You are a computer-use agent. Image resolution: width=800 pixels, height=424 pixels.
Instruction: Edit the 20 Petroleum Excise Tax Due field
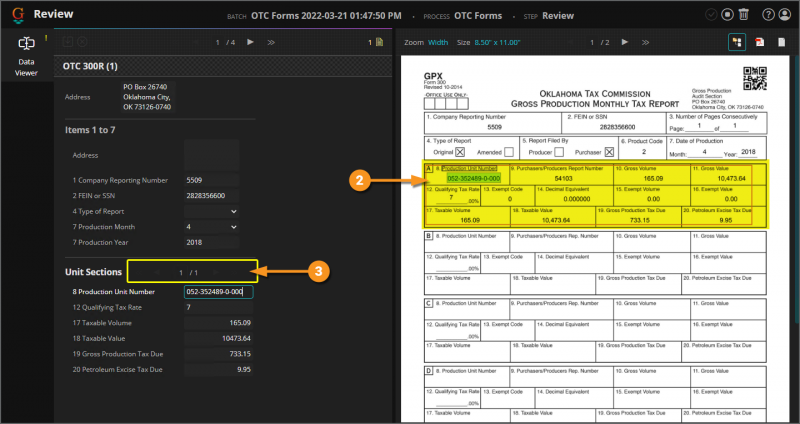(218, 369)
